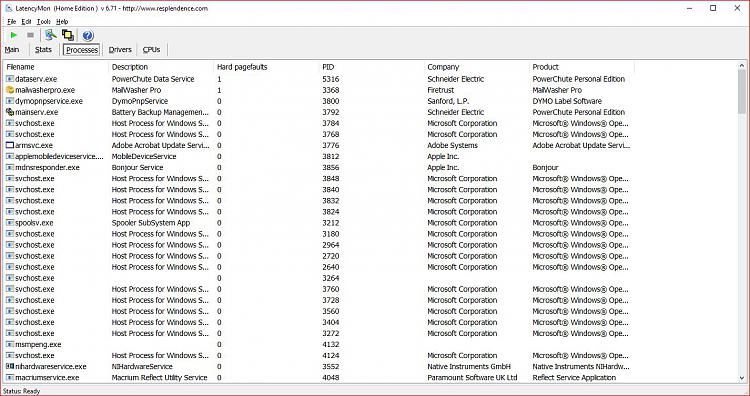Click the mailwasherpro.exe yellow icon
The width and height of the screenshot is (750, 396).
coord(10,90)
